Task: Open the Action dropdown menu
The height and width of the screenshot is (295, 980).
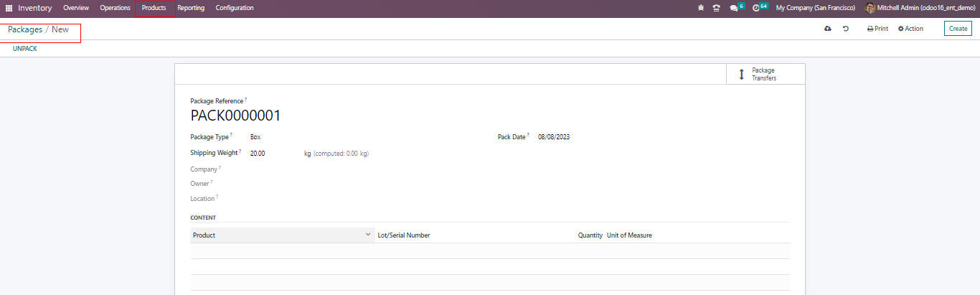Action: [910, 29]
